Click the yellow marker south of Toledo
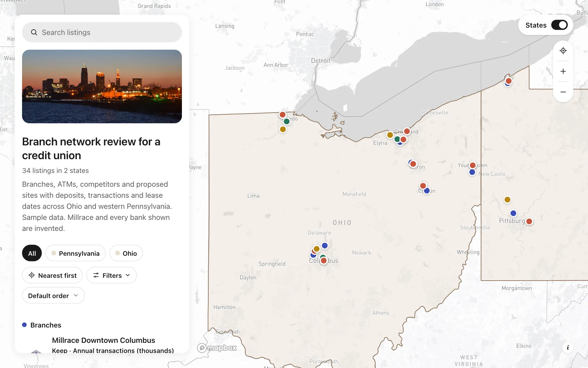This screenshot has height=368, width=588. pyautogui.click(x=283, y=129)
